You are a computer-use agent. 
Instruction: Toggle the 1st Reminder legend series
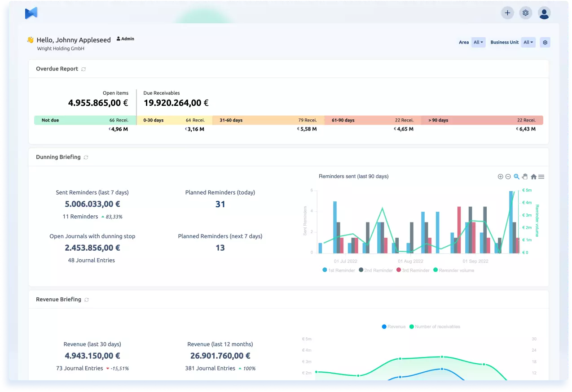click(339, 270)
